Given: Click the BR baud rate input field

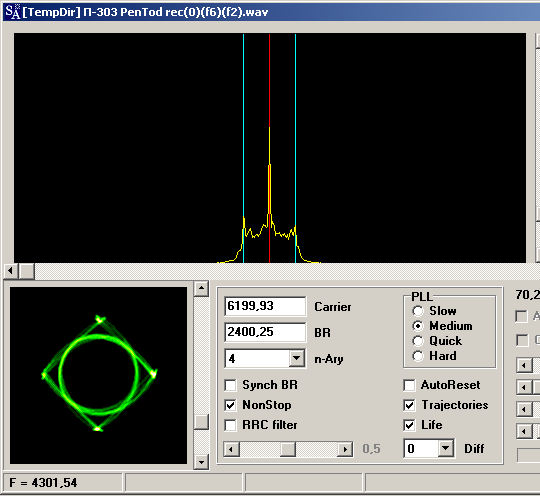Looking at the screenshot, I should (x=265, y=332).
